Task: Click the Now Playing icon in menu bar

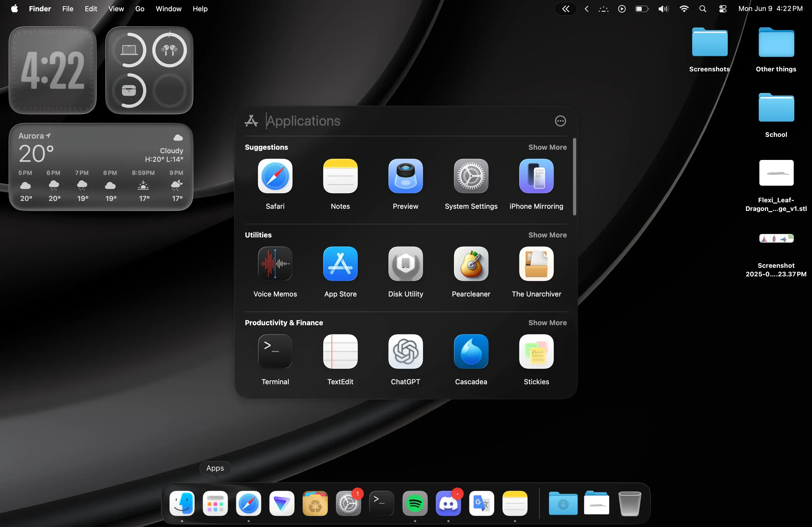Action: click(x=622, y=9)
